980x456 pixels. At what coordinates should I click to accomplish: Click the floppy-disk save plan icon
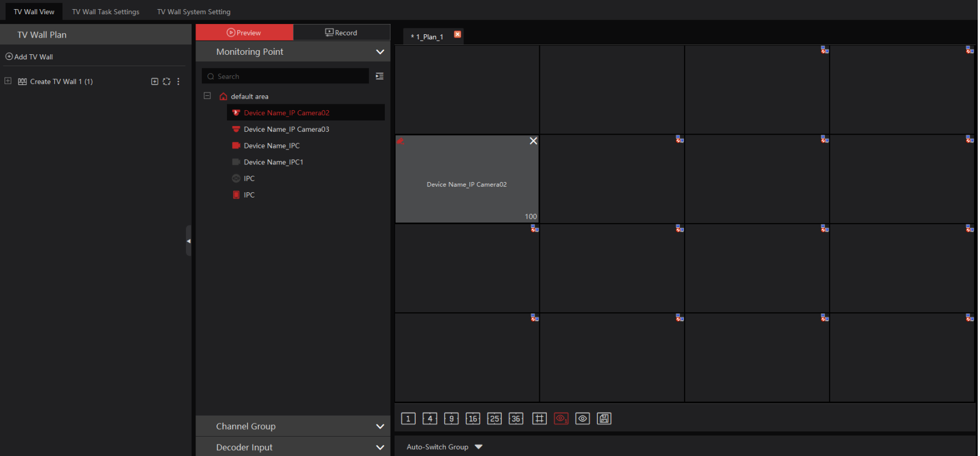click(x=604, y=419)
